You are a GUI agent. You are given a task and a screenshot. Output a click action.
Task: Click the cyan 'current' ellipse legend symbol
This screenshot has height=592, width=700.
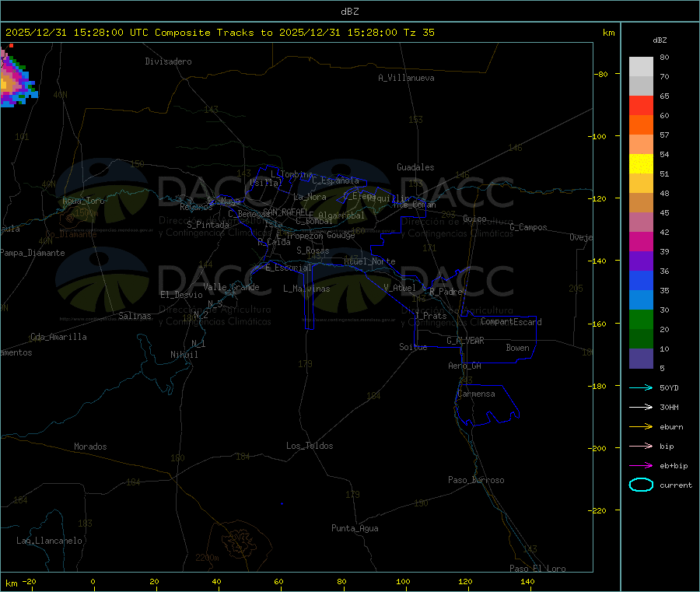click(x=641, y=485)
